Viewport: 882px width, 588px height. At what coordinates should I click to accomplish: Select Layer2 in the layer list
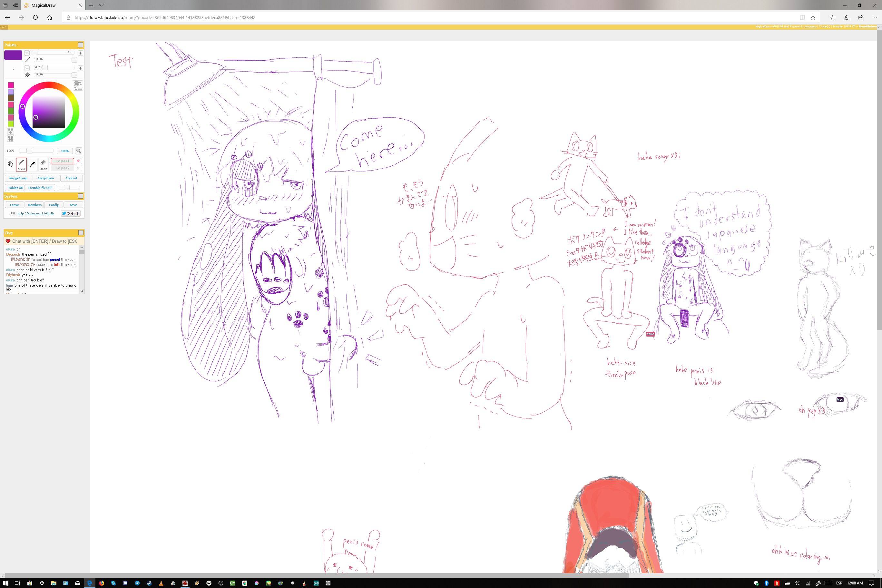[63, 168]
